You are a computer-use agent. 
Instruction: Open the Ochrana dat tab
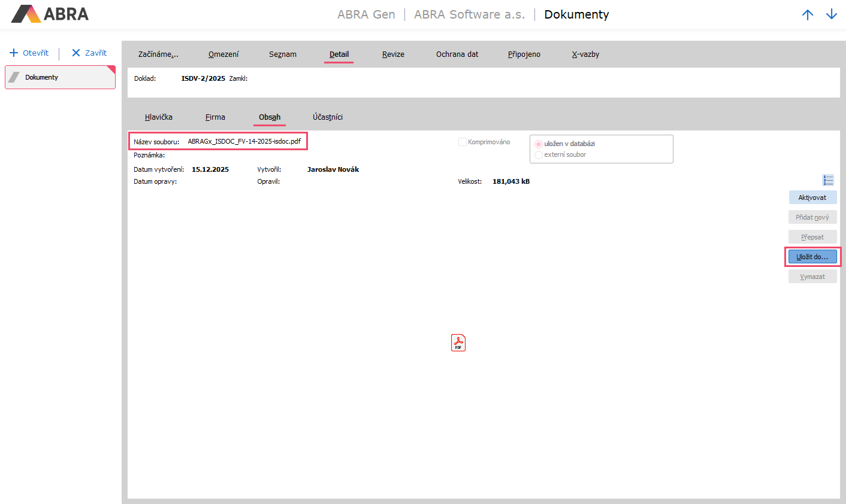(457, 54)
